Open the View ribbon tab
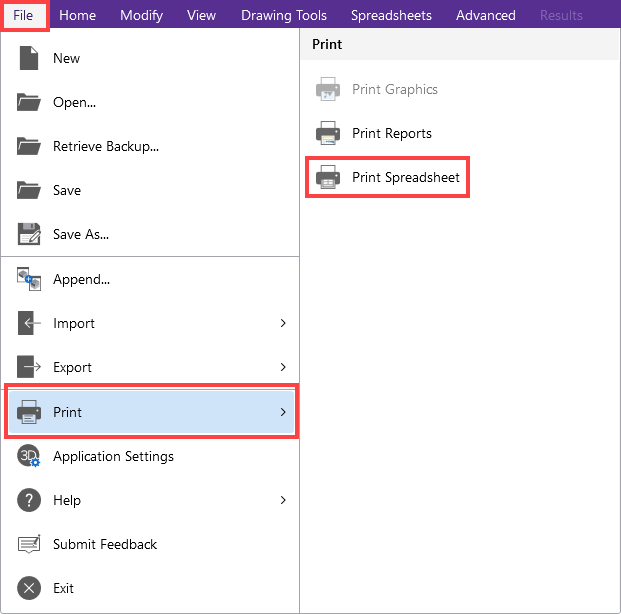This screenshot has width=621, height=614. point(201,15)
